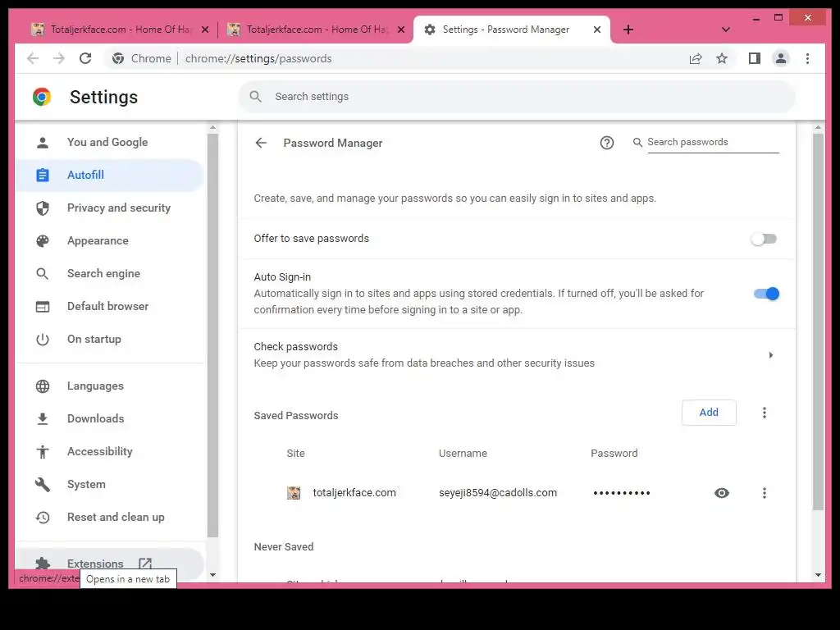Viewport: 840px width, 630px height.
Task: Expand Check passwords arrow
Action: tap(770, 354)
